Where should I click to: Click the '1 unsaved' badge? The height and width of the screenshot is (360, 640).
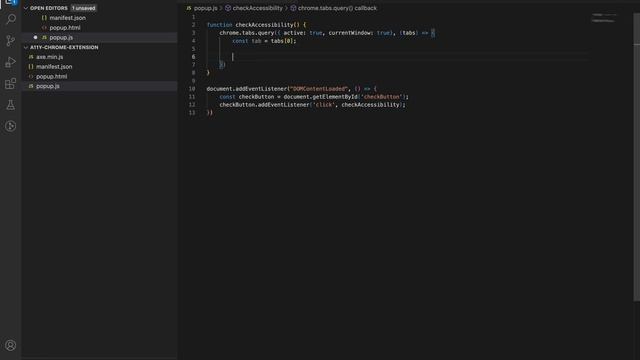click(x=84, y=8)
